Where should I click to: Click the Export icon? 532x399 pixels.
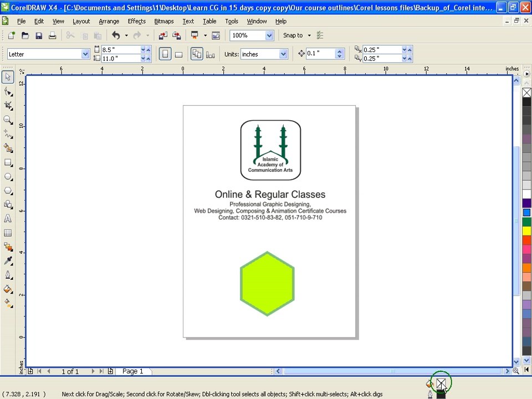(x=177, y=35)
